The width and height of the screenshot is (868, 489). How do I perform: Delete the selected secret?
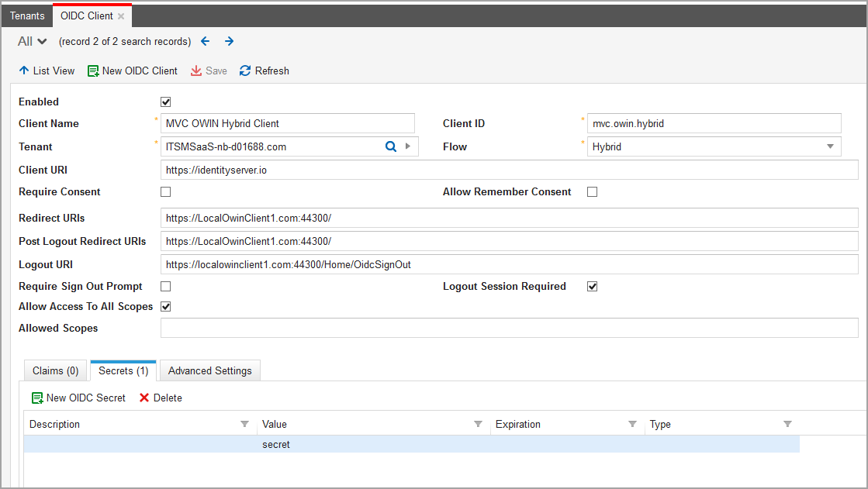(161, 398)
